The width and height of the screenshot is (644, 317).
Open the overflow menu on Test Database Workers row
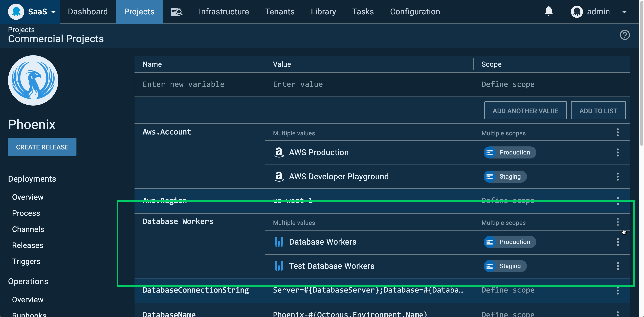click(x=618, y=266)
